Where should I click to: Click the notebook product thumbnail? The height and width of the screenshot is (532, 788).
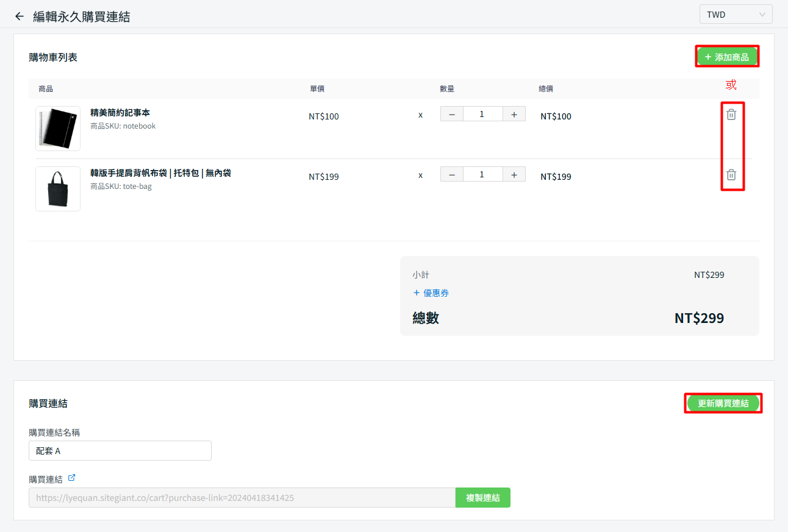pyautogui.click(x=58, y=128)
